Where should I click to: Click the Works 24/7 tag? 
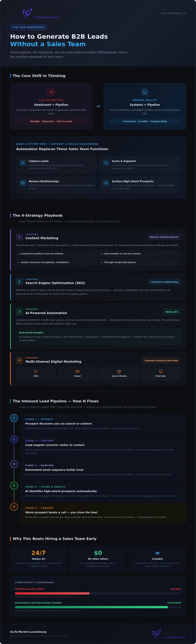coord(172,312)
